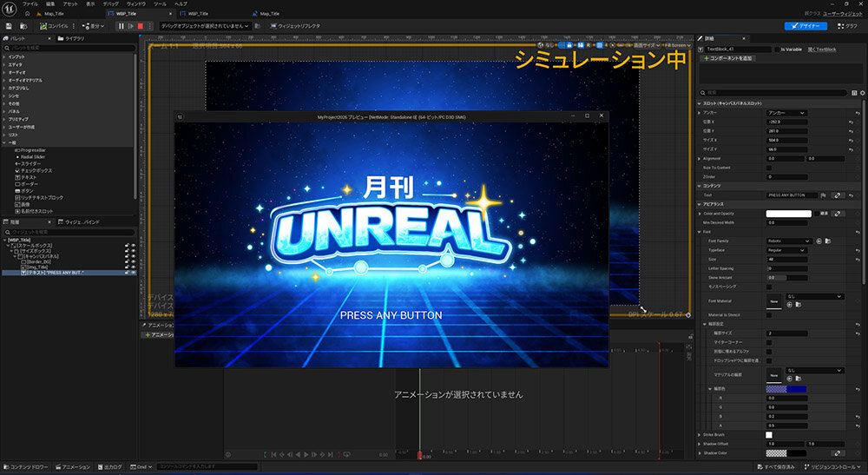Enable the Is Variable checkbox
This screenshot has width=868, height=475.
pyautogui.click(x=776, y=49)
